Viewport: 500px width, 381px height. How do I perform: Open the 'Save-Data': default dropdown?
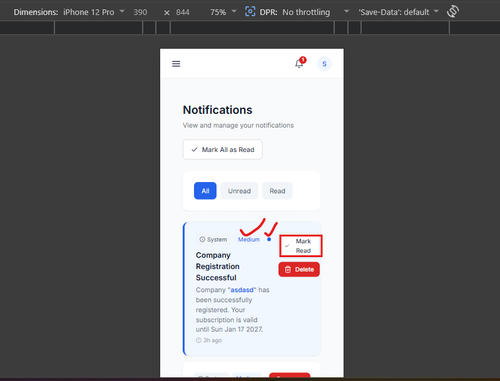(x=398, y=12)
